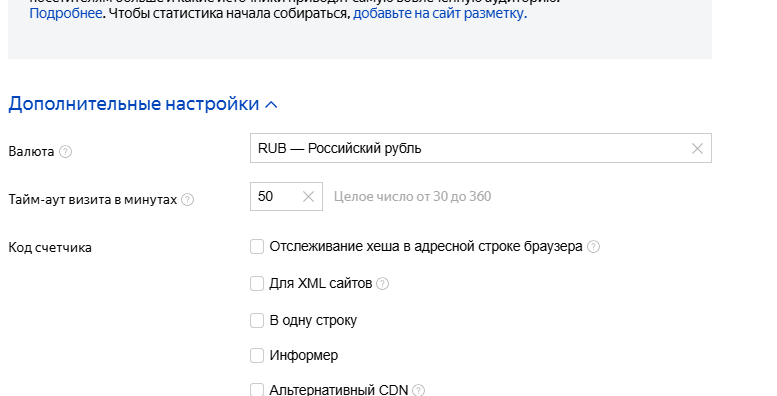The height and width of the screenshot is (396, 777).
Task: Enable В одну строку checkbox
Action: [257, 320]
